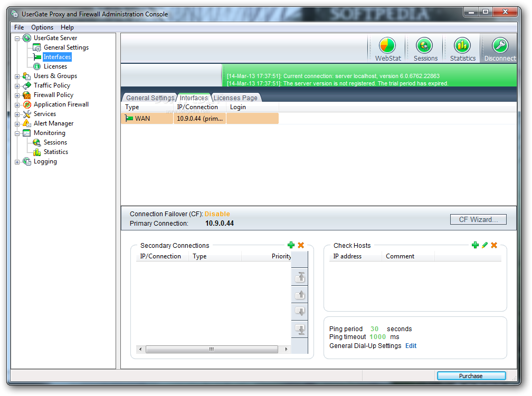Expand the Users & Groups node

click(x=17, y=76)
